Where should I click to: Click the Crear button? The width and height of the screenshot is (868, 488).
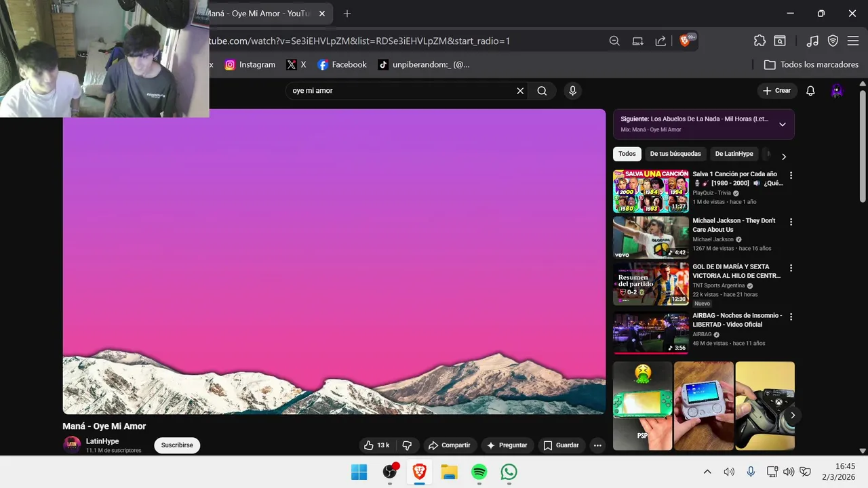click(776, 91)
